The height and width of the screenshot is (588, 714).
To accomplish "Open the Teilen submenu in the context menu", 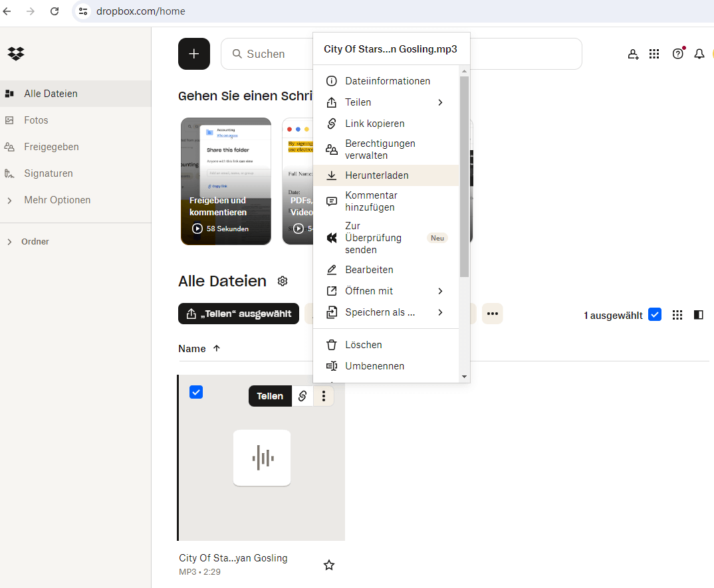I will (x=386, y=102).
